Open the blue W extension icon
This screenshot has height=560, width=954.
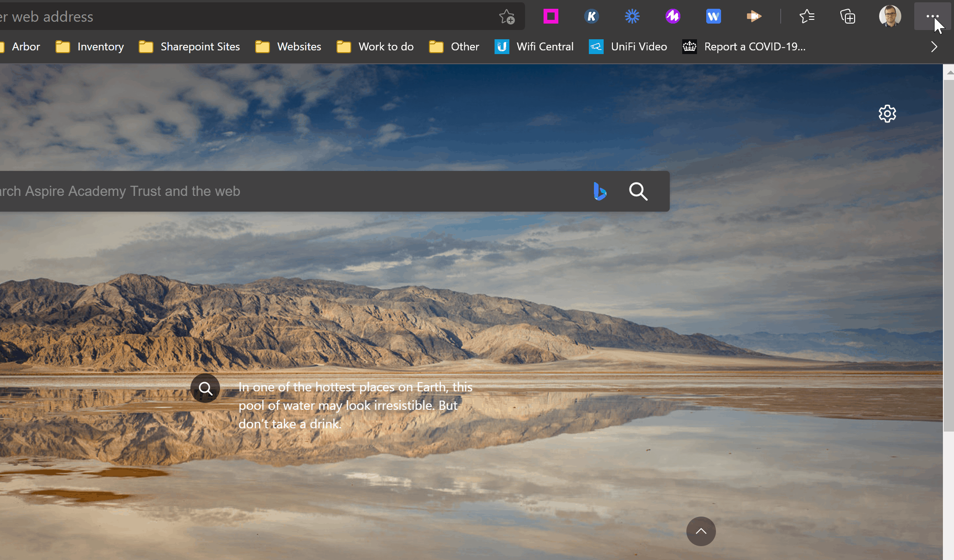point(713,17)
